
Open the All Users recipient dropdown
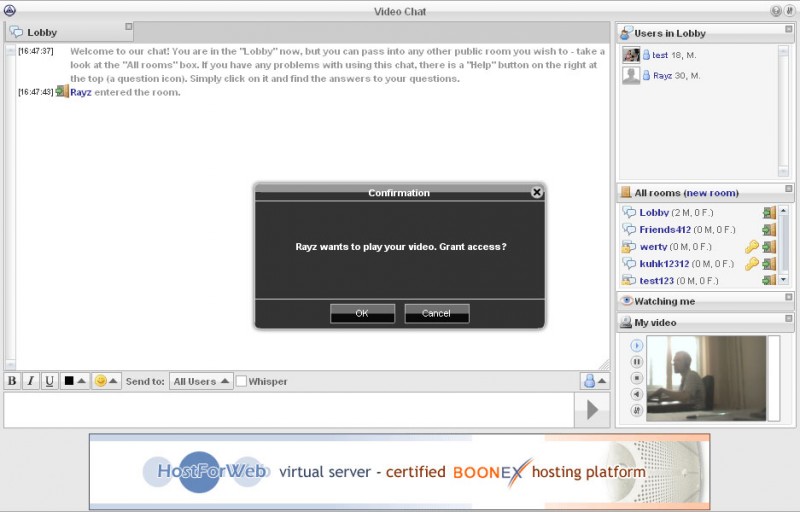[x=201, y=381]
